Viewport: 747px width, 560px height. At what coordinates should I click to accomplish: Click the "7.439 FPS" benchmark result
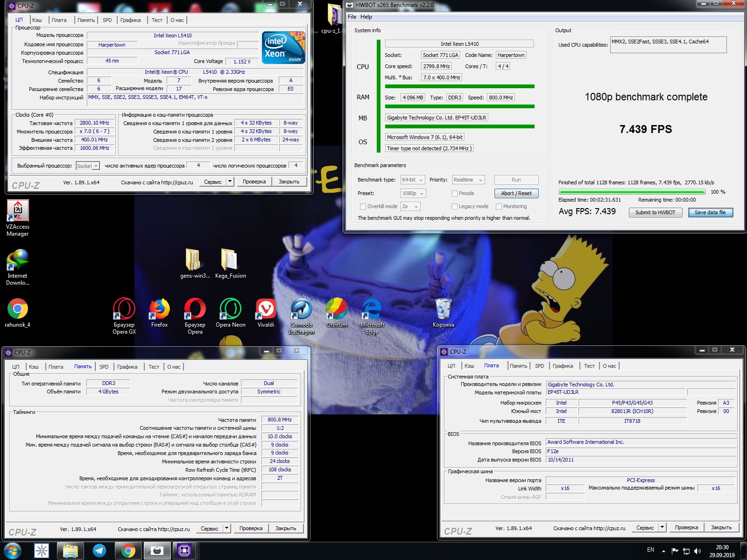(646, 129)
